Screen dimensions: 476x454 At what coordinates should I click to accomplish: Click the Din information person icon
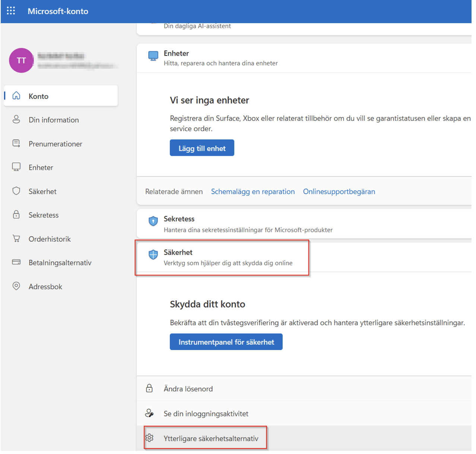click(x=16, y=120)
